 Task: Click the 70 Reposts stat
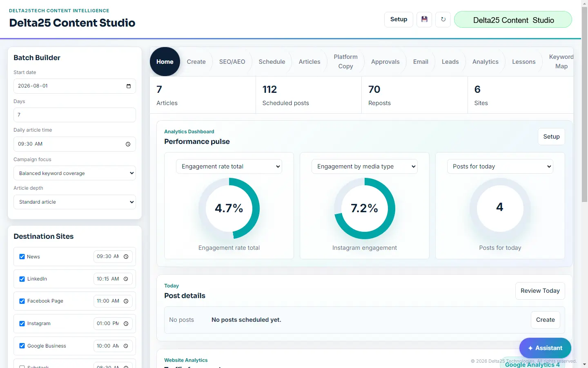414,95
